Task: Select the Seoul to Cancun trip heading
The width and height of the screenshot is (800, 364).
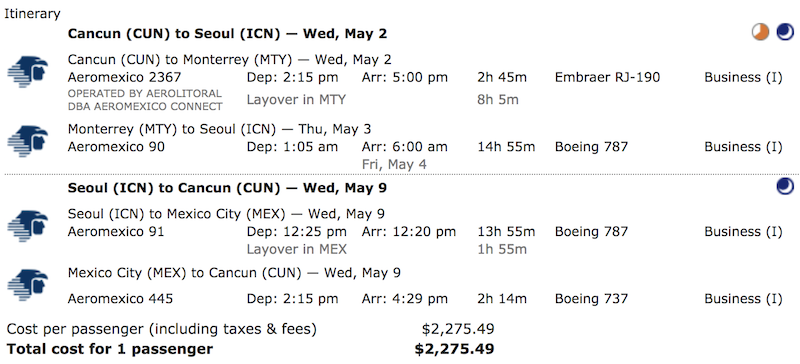Action: (x=228, y=188)
